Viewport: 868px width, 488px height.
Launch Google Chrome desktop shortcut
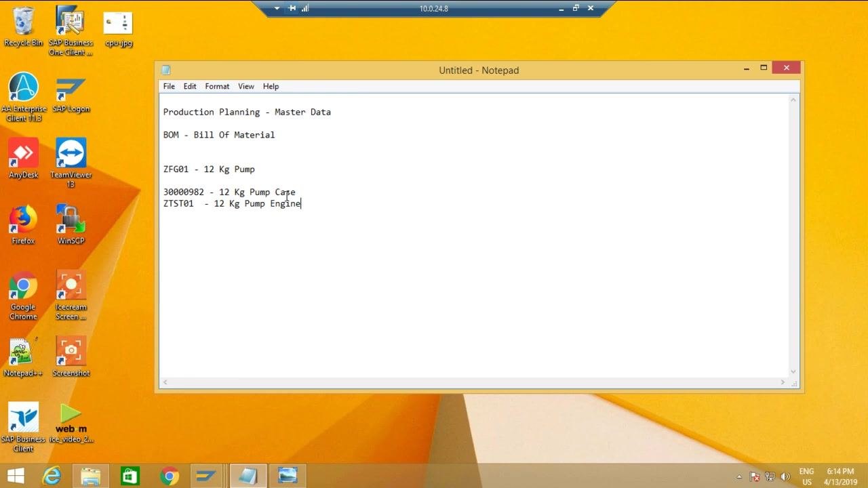(x=23, y=295)
